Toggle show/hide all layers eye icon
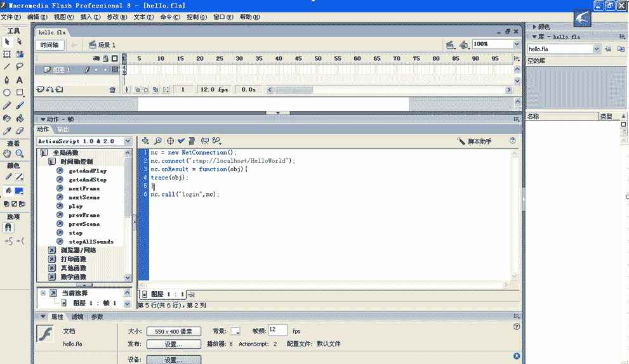The height and width of the screenshot is (364, 629). (96, 58)
